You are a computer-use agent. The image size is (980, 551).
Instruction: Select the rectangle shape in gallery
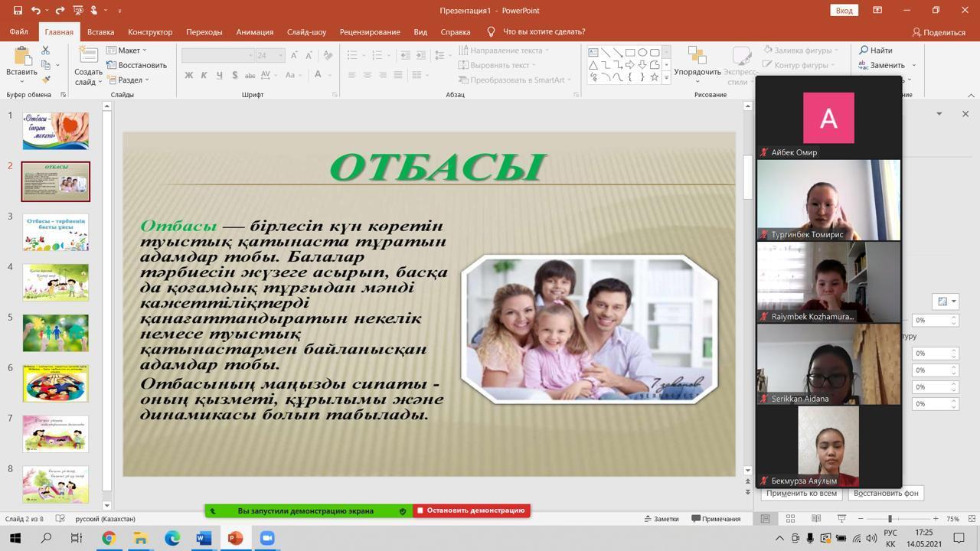point(630,53)
